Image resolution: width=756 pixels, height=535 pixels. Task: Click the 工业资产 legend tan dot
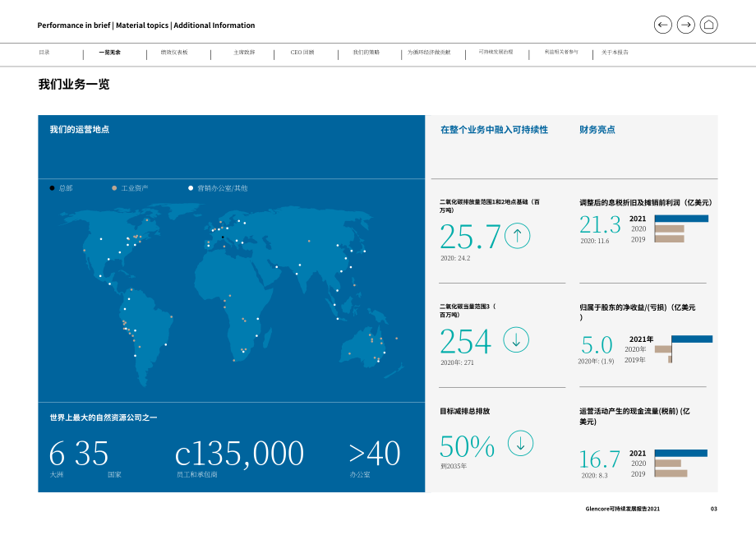(x=114, y=188)
